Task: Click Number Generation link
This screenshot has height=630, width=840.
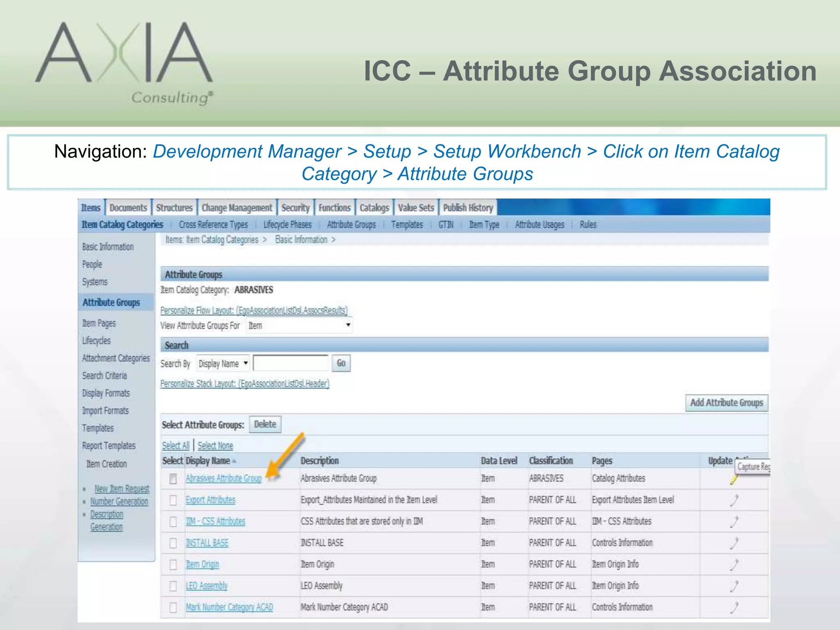Action: click(x=119, y=502)
